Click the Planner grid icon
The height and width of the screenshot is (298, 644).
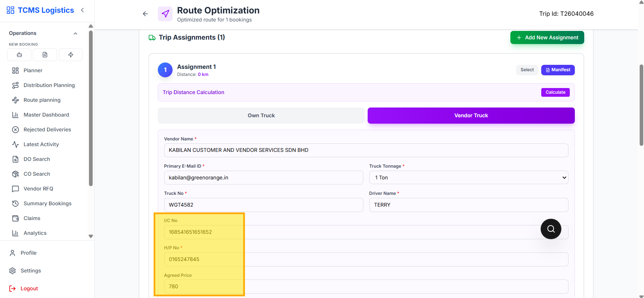15,71
